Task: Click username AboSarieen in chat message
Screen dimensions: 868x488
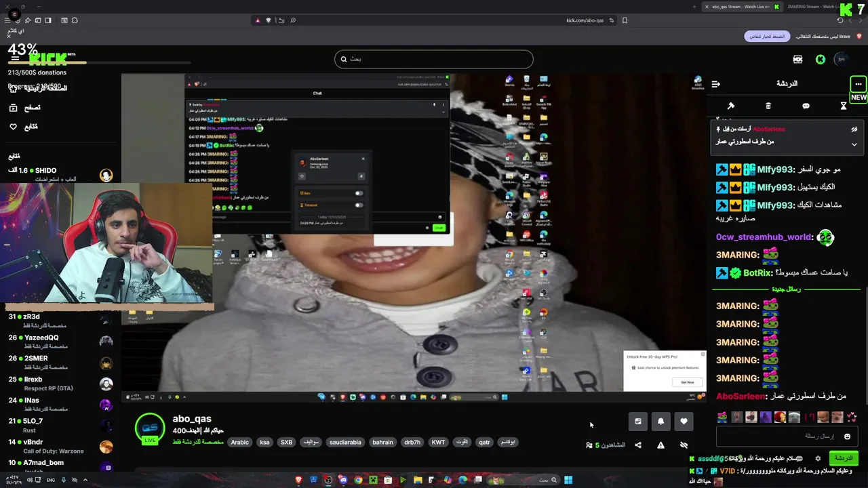Action: (x=741, y=396)
